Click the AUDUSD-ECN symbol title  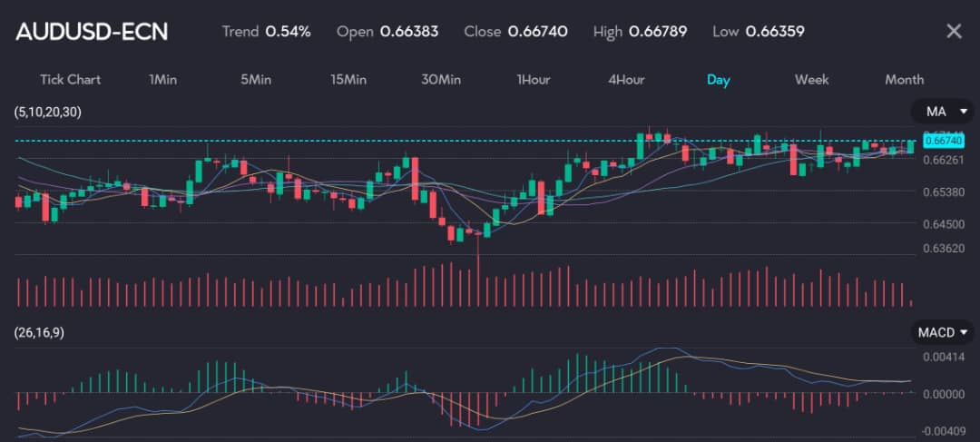(x=92, y=32)
